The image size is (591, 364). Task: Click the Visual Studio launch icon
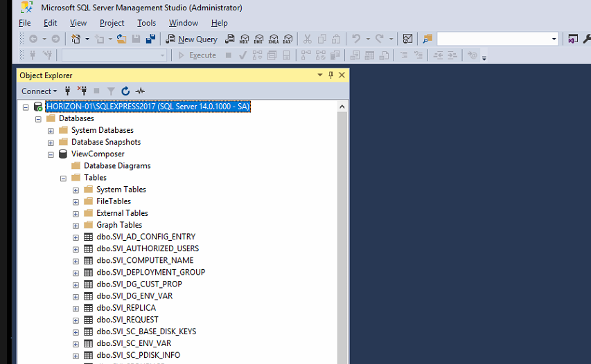click(x=573, y=39)
